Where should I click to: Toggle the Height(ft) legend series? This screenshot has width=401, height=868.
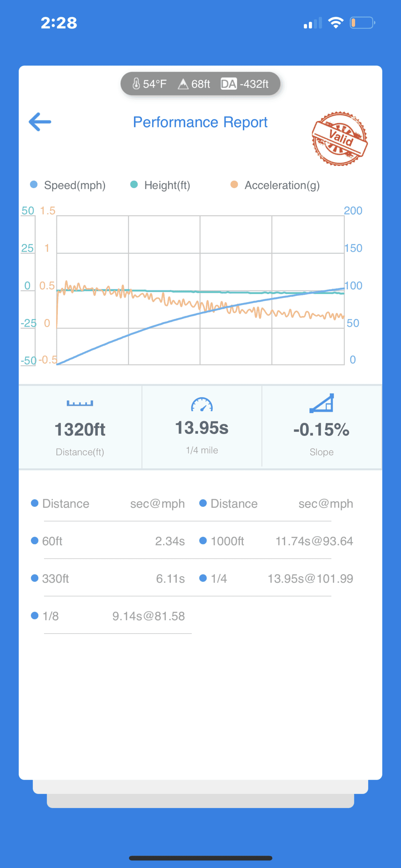tap(160, 185)
